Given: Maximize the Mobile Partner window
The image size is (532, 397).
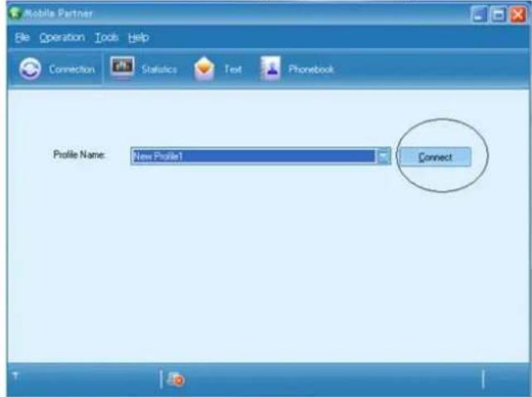Looking at the screenshot, I should coord(498,15).
